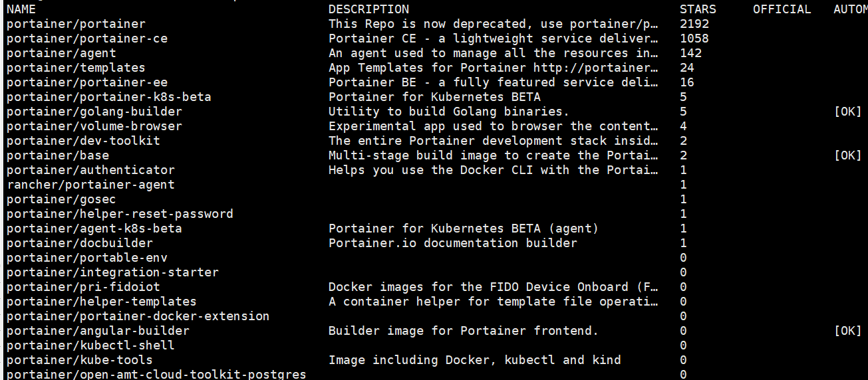The width and height of the screenshot is (868, 380).
Task: Click 'Portainer.io documentation builder' description
Action: (453, 243)
